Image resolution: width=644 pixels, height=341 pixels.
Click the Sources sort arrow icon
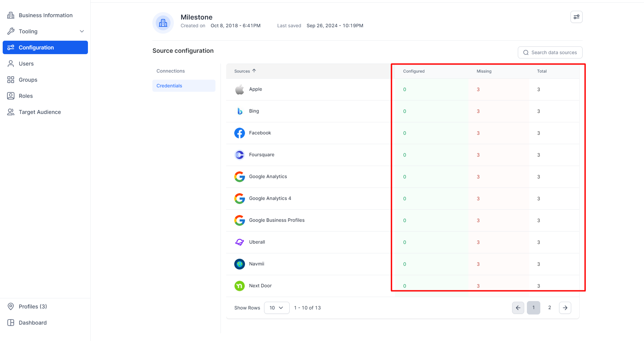(254, 71)
